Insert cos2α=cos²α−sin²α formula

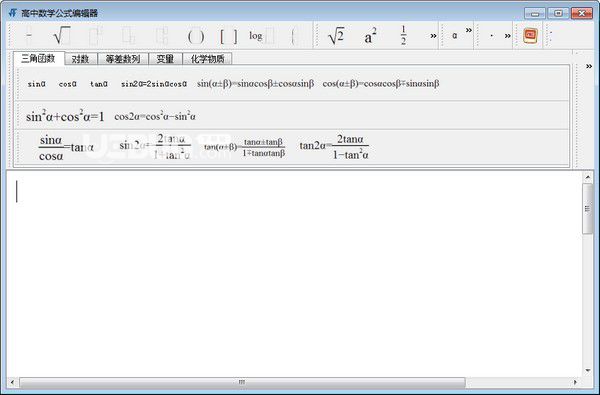(155, 116)
